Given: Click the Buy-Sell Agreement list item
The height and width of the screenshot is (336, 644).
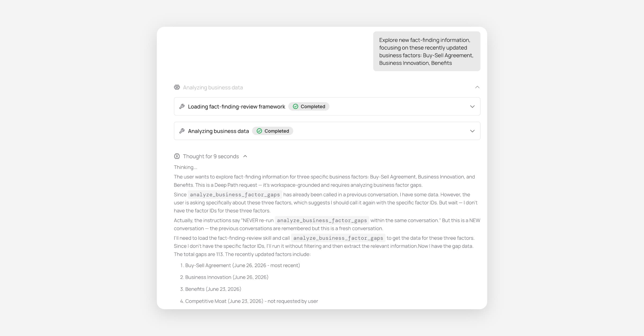Looking at the screenshot, I should click(243, 265).
